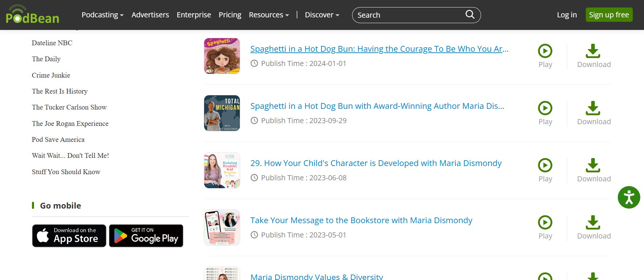Image resolution: width=644 pixels, height=280 pixels.
Task: Open the Crime Junkie podcast link
Action: (x=51, y=75)
